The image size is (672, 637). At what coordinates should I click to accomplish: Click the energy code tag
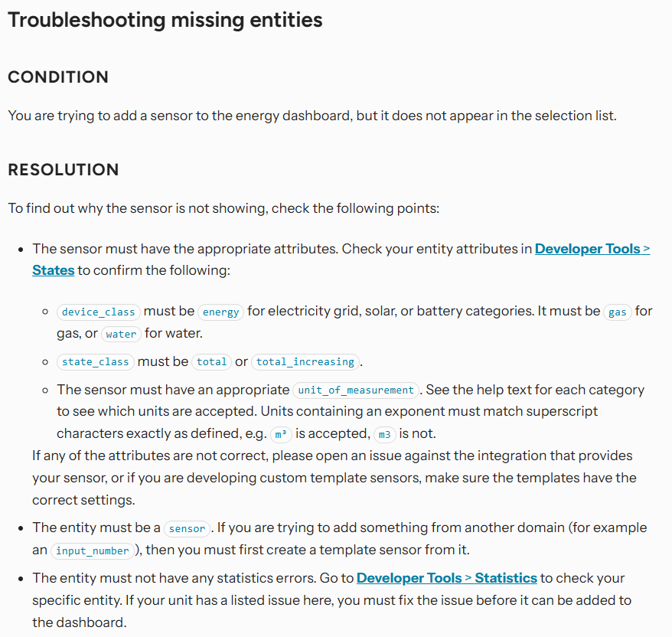click(x=220, y=312)
